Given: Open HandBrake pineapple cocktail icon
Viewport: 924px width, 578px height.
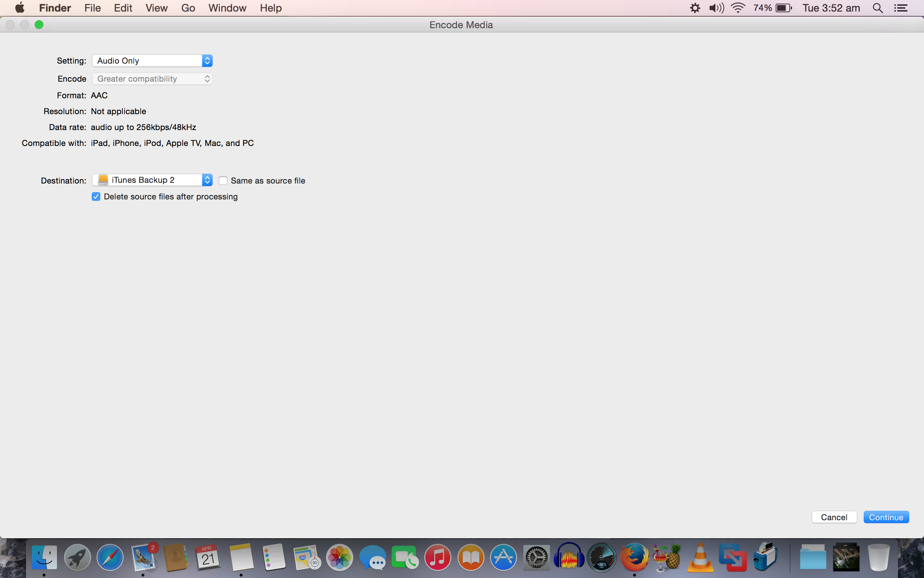Looking at the screenshot, I should point(667,557).
